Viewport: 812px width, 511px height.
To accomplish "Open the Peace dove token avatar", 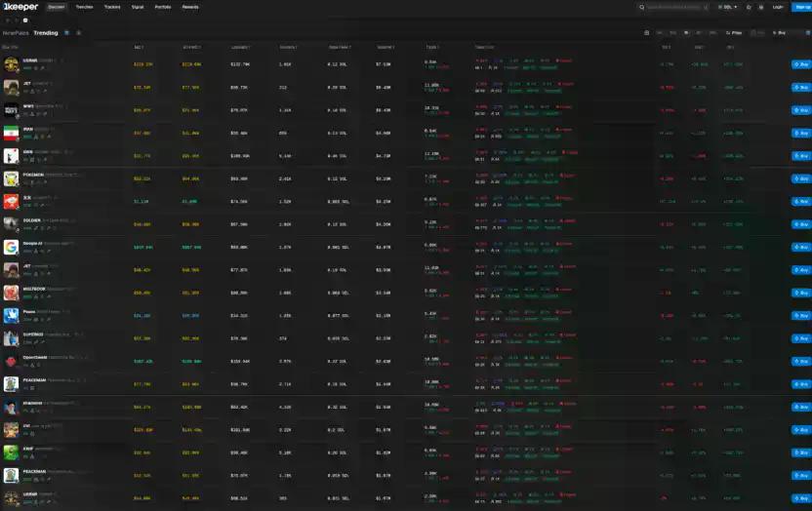I will (x=11, y=316).
